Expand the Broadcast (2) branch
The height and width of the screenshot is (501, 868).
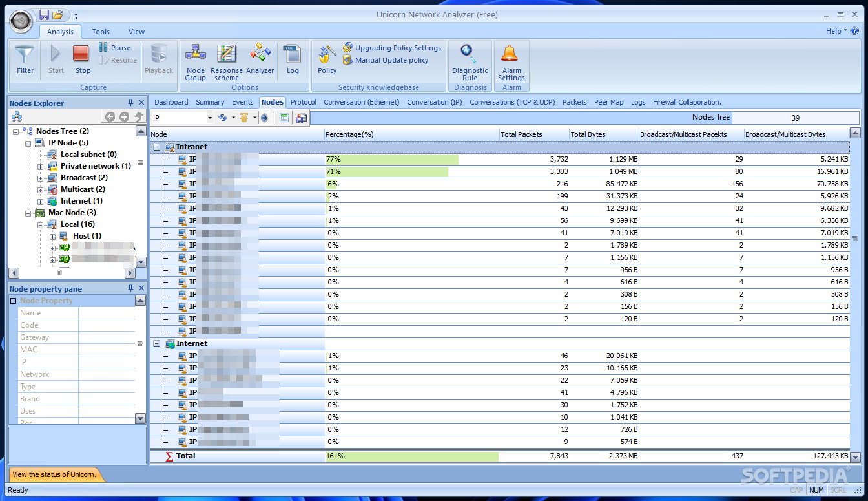pyautogui.click(x=41, y=178)
